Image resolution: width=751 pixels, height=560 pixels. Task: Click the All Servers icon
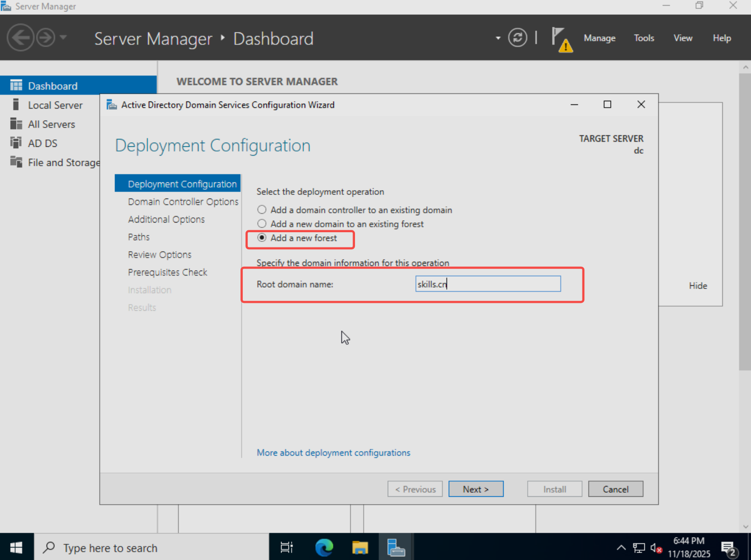[x=16, y=124]
